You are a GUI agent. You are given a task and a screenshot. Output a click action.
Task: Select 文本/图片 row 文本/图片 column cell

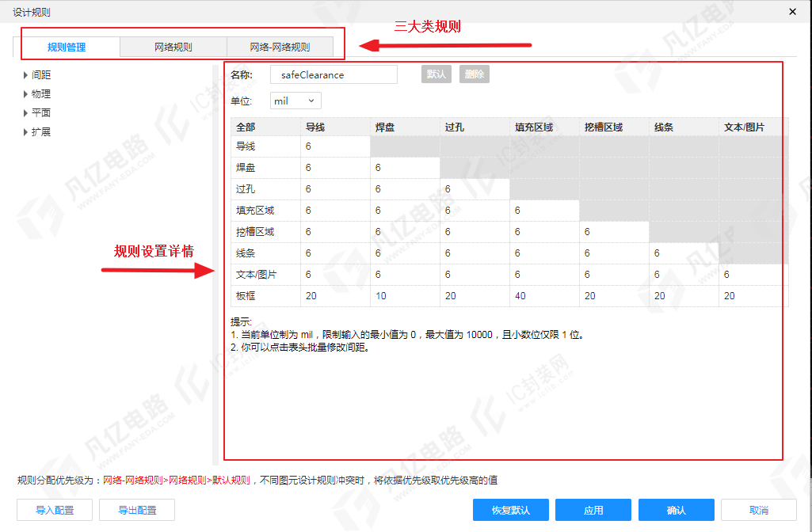(753, 275)
